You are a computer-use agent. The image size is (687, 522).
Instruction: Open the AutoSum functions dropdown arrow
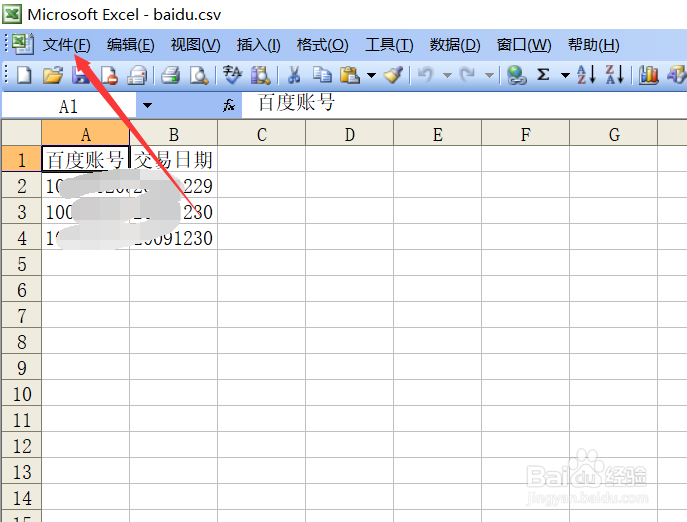(565, 75)
